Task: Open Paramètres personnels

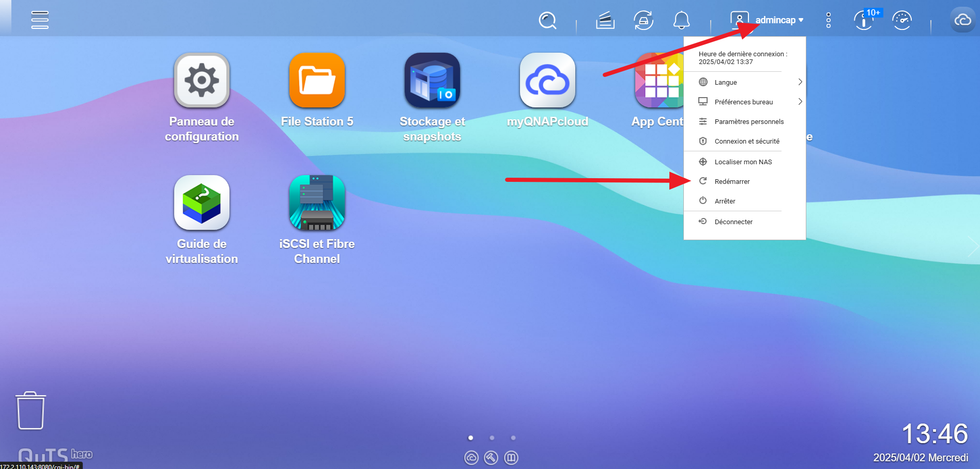Action: (745, 121)
